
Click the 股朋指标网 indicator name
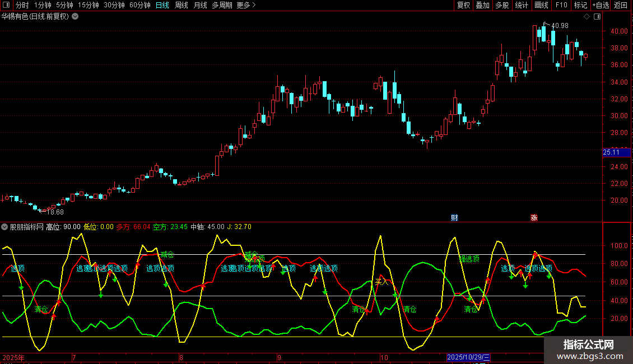point(27,227)
